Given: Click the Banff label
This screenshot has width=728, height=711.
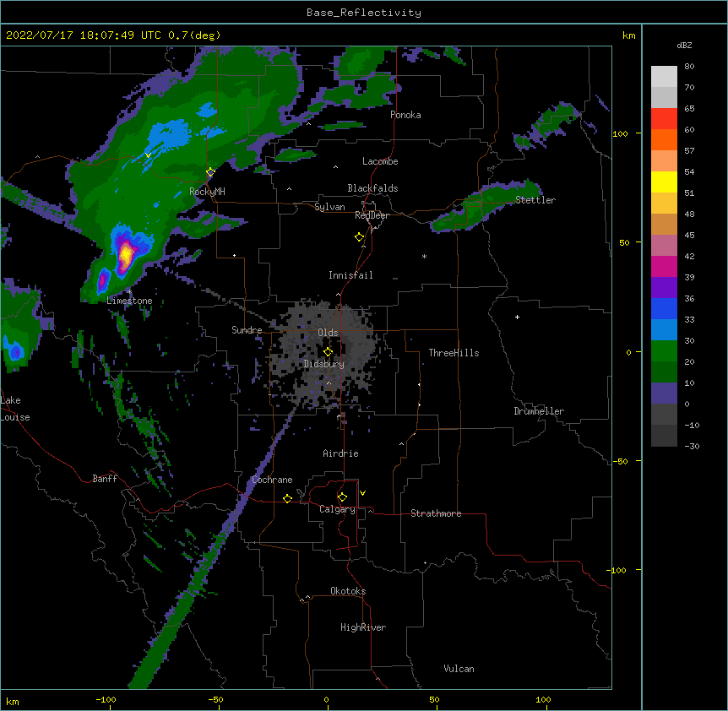Looking at the screenshot, I should point(105,479).
